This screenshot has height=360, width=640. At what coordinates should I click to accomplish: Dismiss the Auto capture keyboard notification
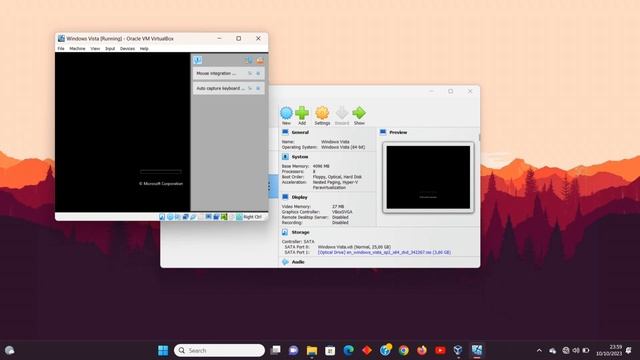click(258, 88)
